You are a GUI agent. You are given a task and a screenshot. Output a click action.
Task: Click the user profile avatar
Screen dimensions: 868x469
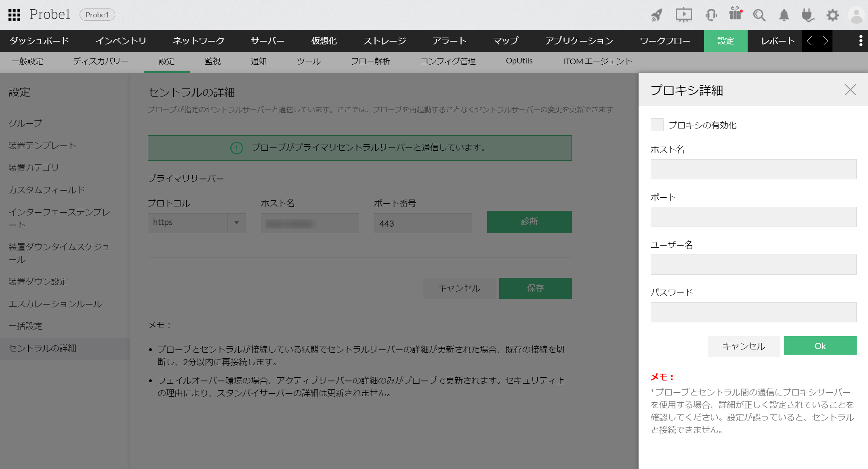pyautogui.click(x=856, y=15)
